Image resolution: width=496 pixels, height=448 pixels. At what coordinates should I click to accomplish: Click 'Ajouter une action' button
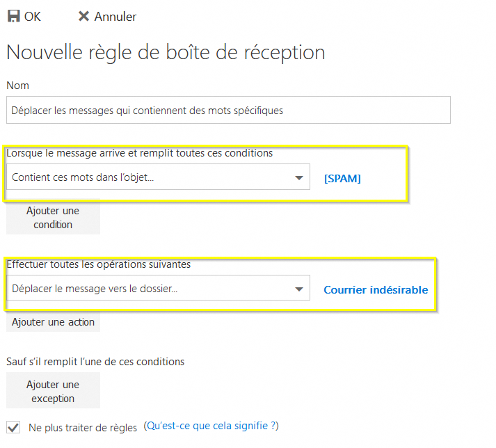53,322
